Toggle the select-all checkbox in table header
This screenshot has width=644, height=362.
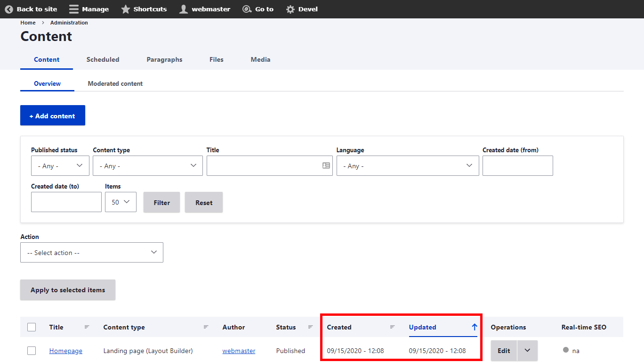(x=32, y=327)
